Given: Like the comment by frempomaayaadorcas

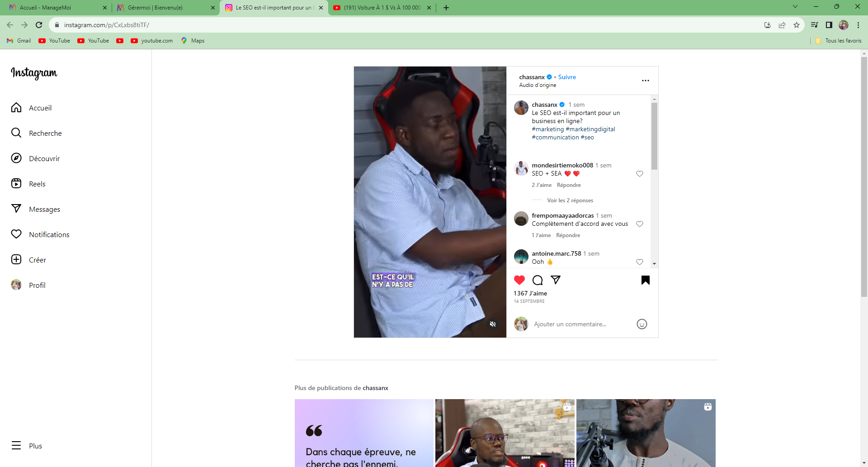Looking at the screenshot, I should click(640, 224).
